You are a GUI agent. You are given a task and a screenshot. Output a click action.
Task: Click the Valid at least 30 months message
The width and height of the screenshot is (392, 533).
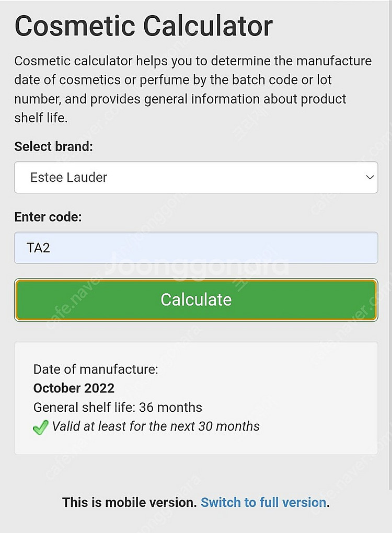pyautogui.click(x=156, y=426)
